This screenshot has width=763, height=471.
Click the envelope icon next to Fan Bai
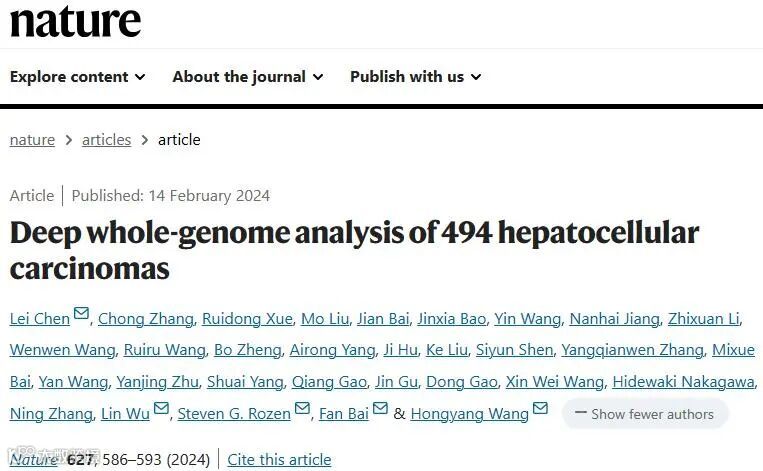pos(380,408)
